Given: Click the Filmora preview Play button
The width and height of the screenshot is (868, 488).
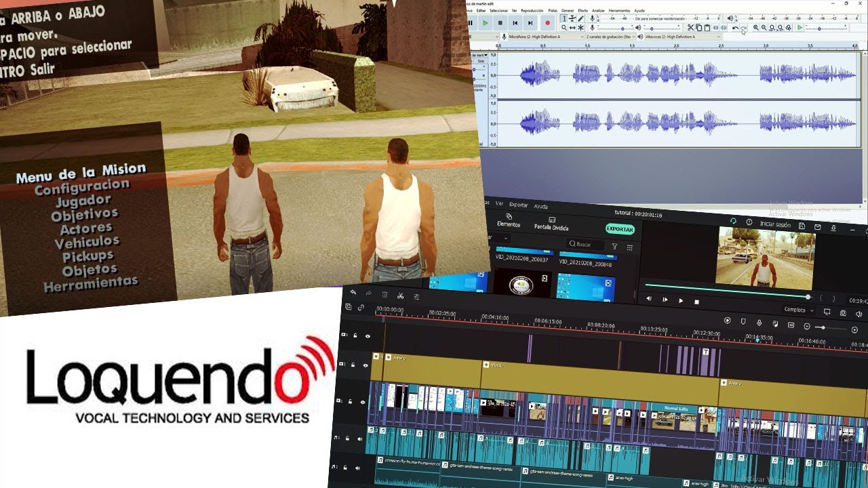Looking at the screenshot, I should point(681,301).
